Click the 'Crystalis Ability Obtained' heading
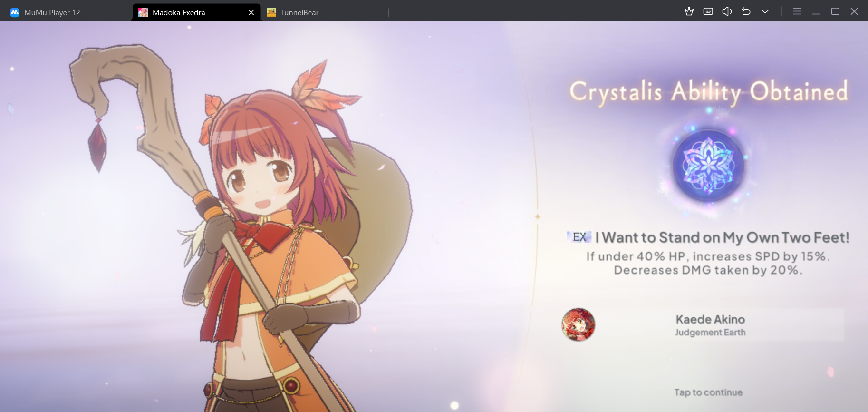Screen dimensions: 868x412 [x=708, y=92]
